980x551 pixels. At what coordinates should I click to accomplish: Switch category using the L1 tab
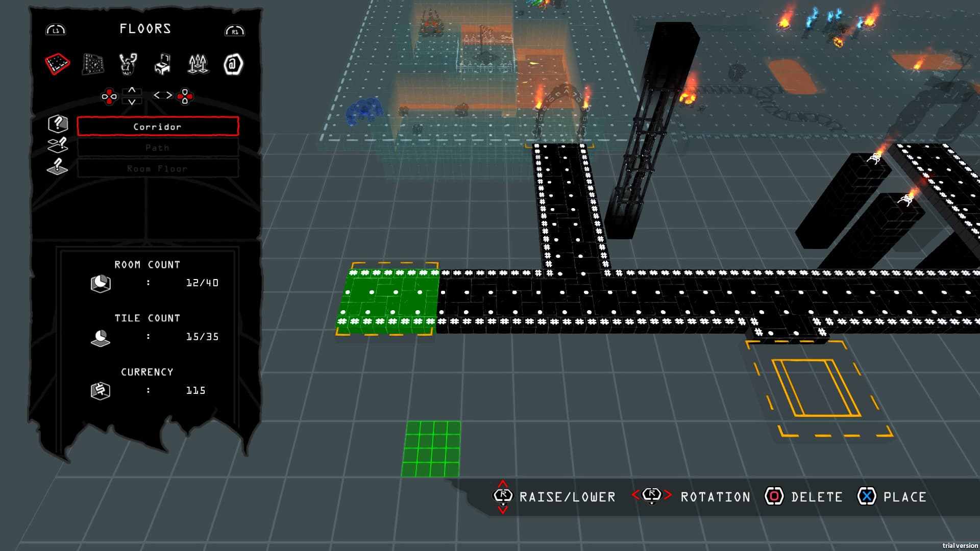57,30
